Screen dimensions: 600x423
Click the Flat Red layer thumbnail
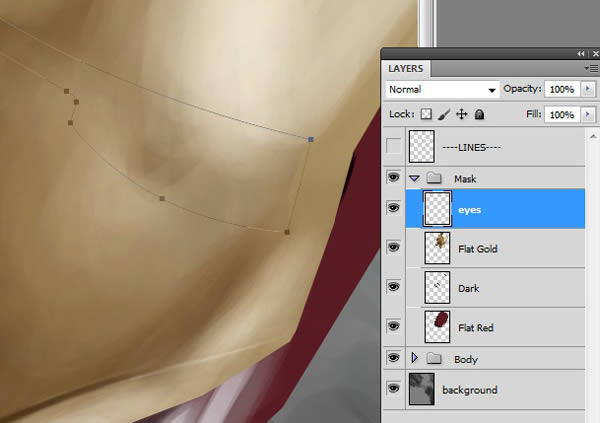pos(437,327)
